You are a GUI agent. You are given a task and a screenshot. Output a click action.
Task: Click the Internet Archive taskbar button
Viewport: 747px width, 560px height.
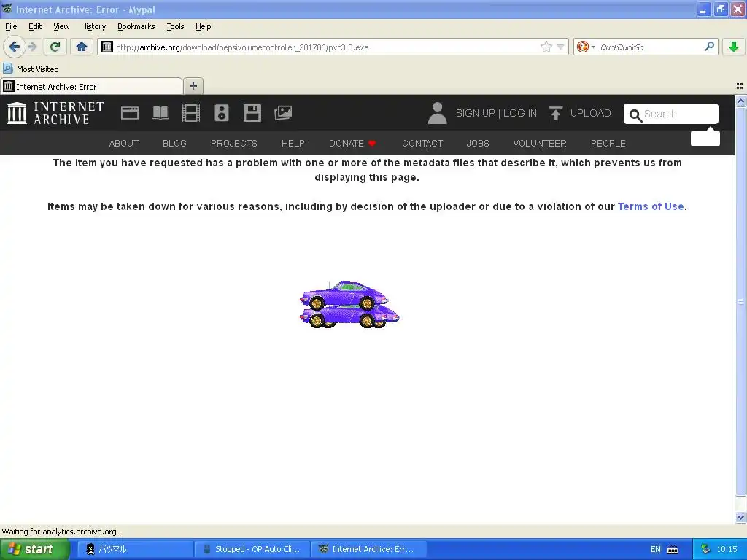pyautogui.click(x=368, y=549)
